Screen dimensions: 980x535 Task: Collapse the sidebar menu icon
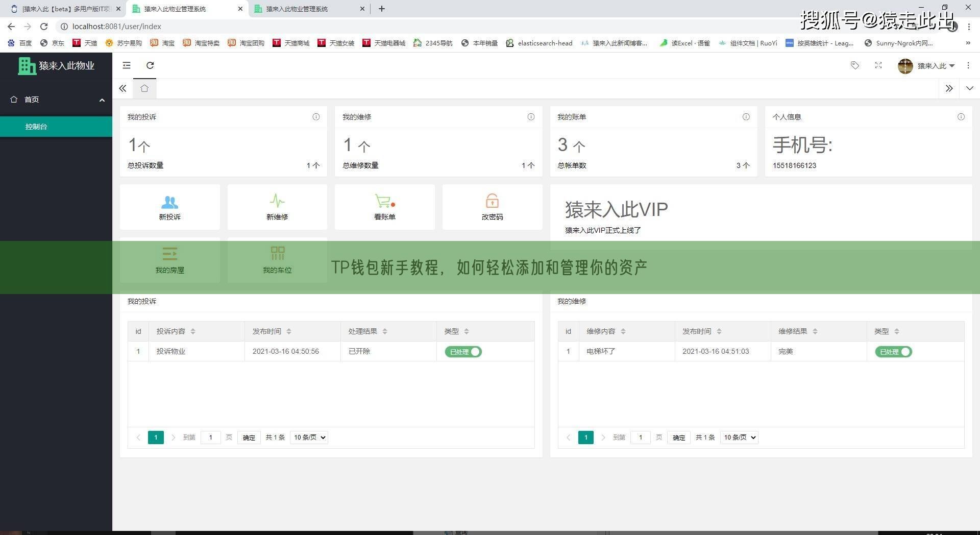pos(127,65)
